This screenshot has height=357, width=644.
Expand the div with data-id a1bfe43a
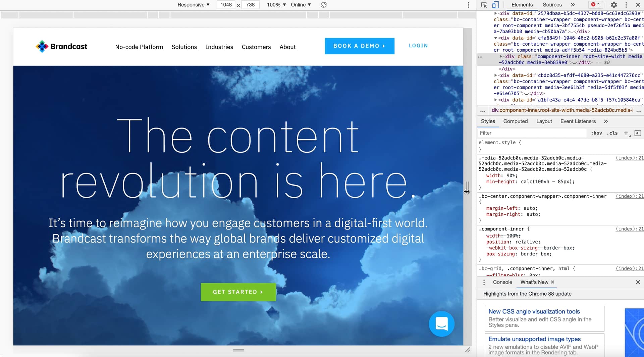click(x=495, y=100)
